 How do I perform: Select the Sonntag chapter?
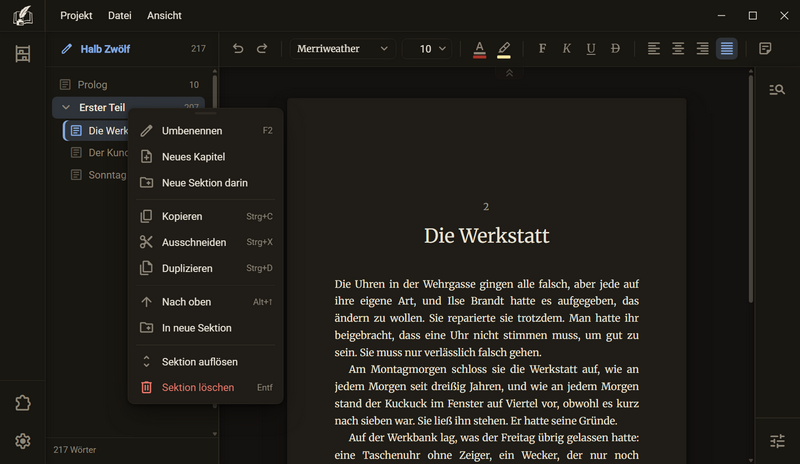(x=96, y=175)
